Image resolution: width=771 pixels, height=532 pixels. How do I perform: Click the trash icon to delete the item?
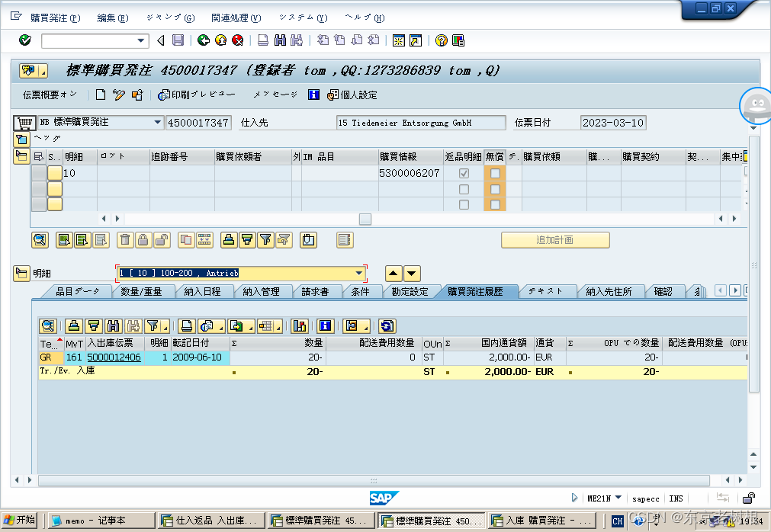pyautogui.click(x=126, y=240)
